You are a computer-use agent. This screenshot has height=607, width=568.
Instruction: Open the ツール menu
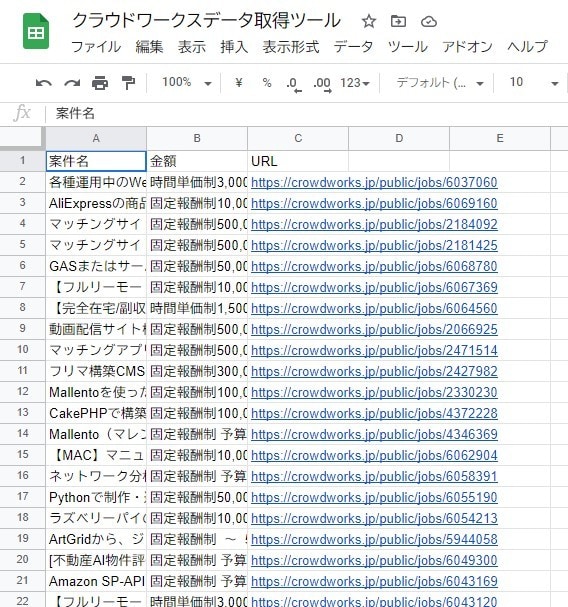408,47
